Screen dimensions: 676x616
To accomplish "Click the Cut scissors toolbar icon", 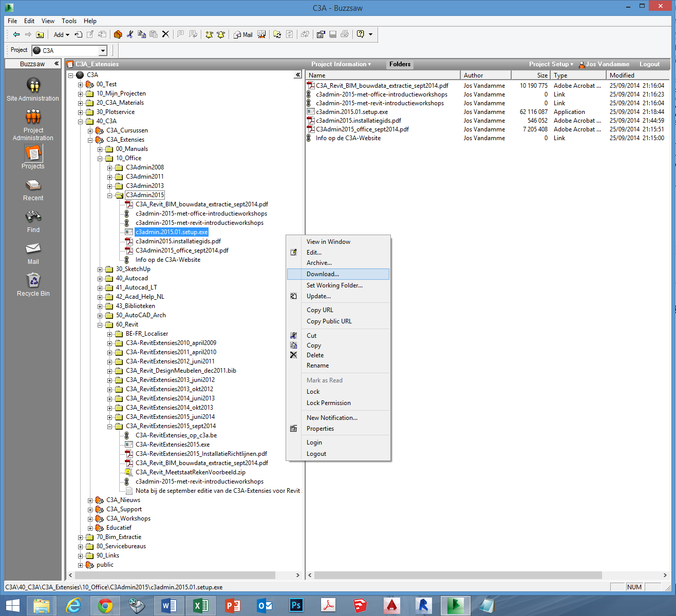I will pyautogui.click(x=130, y=34).
